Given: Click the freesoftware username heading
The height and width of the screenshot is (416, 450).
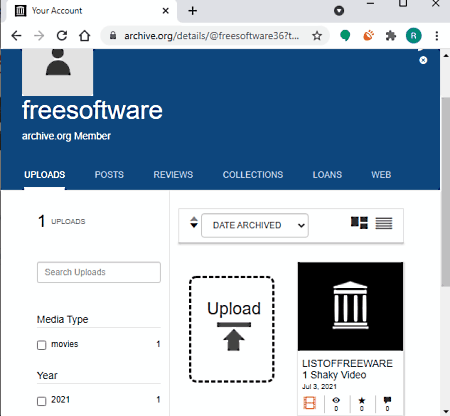Looking at the screenshot, I should (92, 110).
